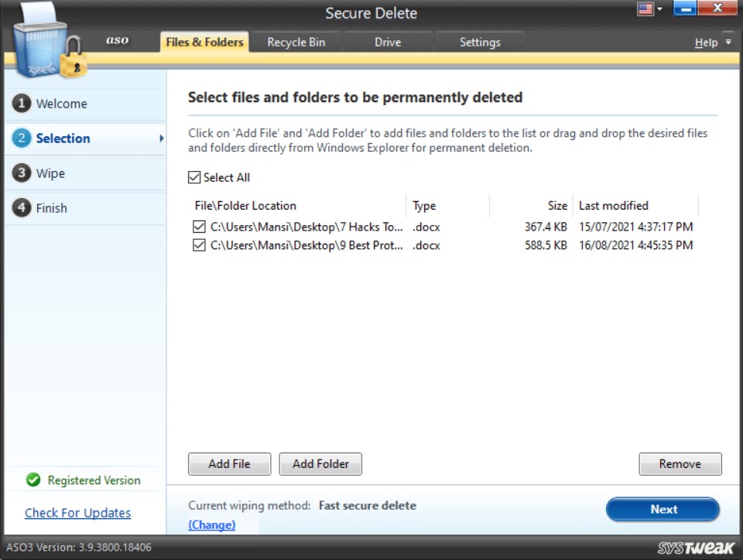The image size is (743, 560).
Task: Expand the Help menu dropdown
Action: coord(728,43)
